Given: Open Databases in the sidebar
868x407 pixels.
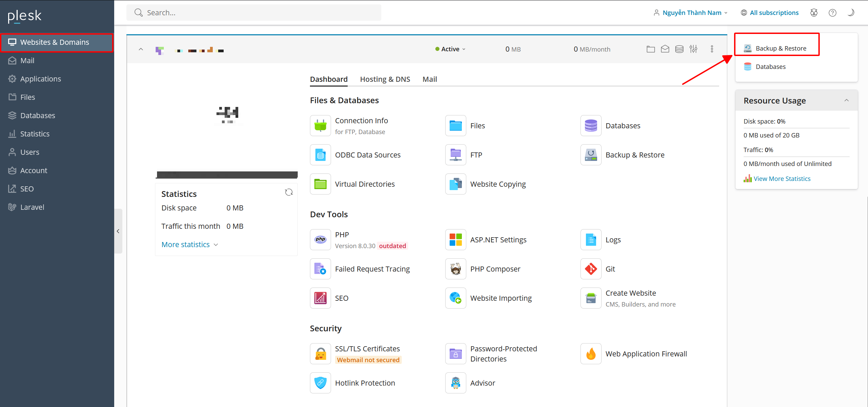Looking at the screenshot, I should [x=57, y=115].
